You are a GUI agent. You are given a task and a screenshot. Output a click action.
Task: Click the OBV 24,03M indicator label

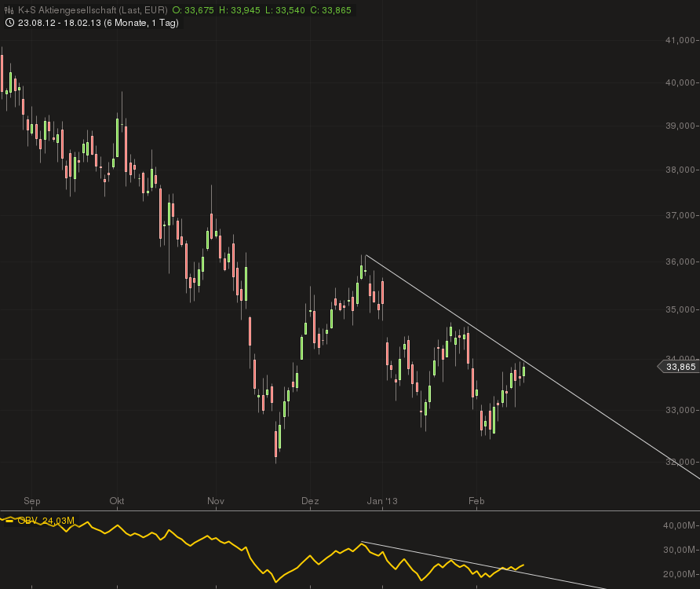(46, 521)
